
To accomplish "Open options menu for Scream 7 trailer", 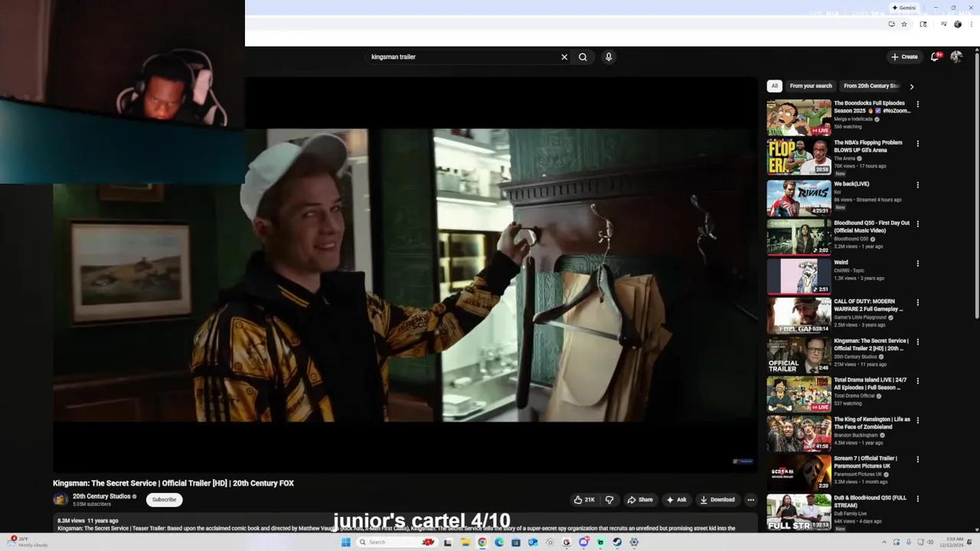I will coord(917,460).
